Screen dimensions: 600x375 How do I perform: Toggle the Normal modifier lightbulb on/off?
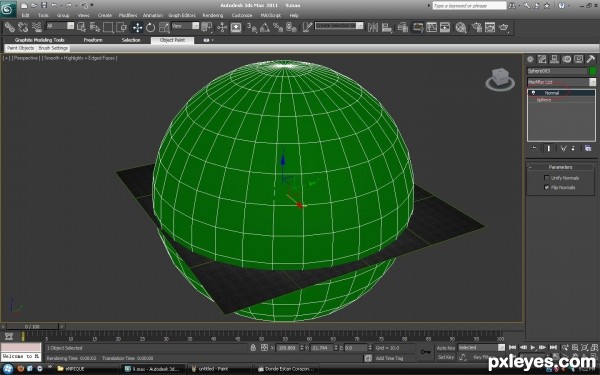click(533, 93)
